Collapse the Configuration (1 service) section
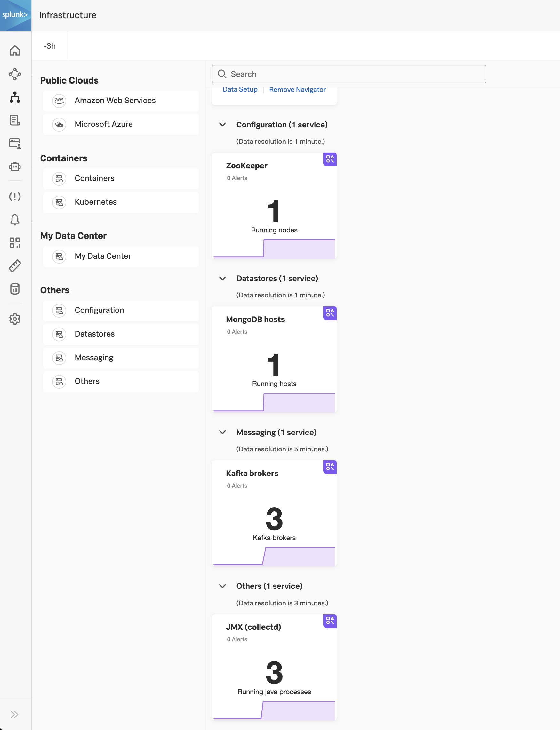Image resolution: width=560 pixels, height=730 pixels. tap(223, 125)
